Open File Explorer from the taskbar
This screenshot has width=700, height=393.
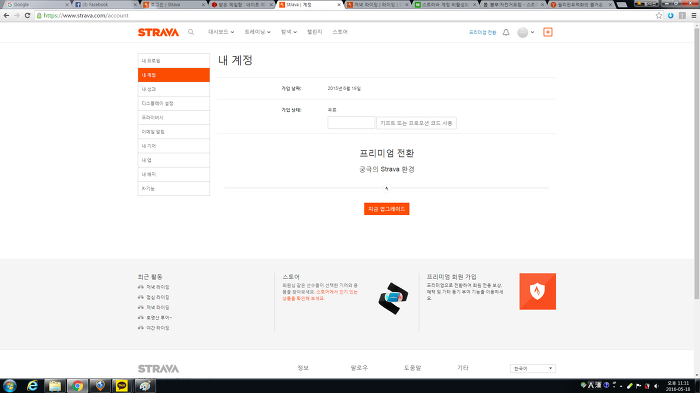[x=54, y=385]
